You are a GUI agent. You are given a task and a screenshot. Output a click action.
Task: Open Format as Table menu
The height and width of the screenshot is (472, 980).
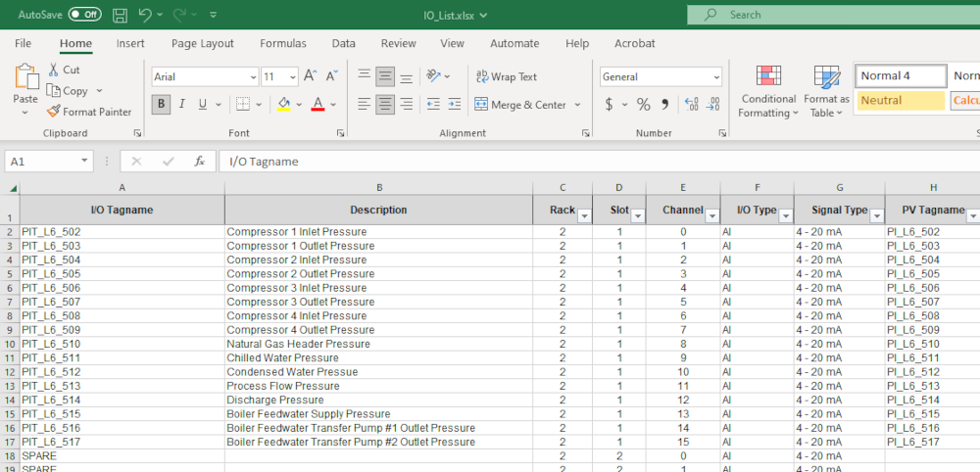click(826, 92)
